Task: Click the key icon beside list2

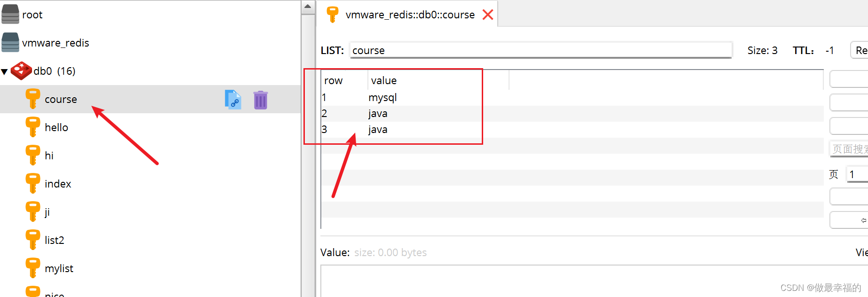Action: (x=32, y=240)
